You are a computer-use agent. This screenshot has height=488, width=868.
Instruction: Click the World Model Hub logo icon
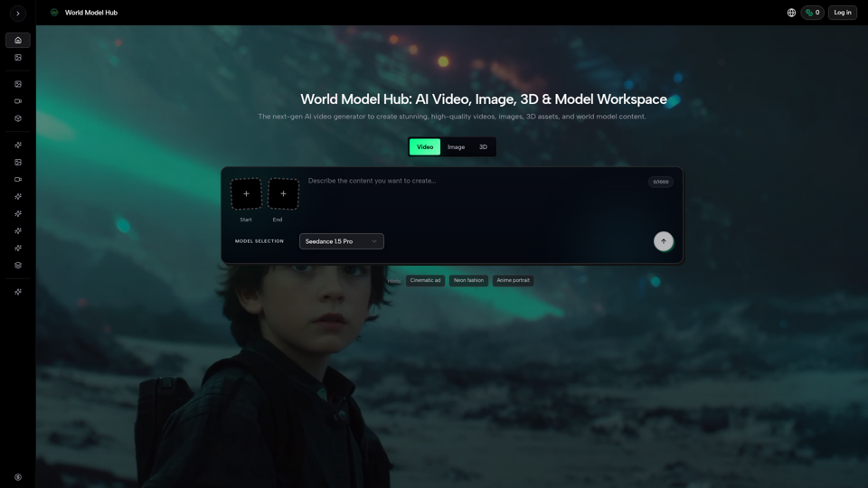[54, 12]
